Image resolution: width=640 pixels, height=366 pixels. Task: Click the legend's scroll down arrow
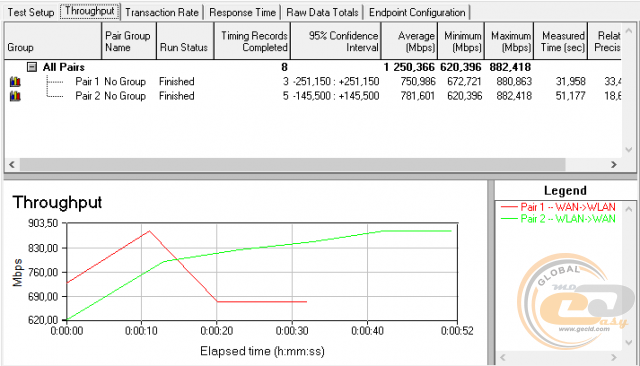click(x=629, y=342)
